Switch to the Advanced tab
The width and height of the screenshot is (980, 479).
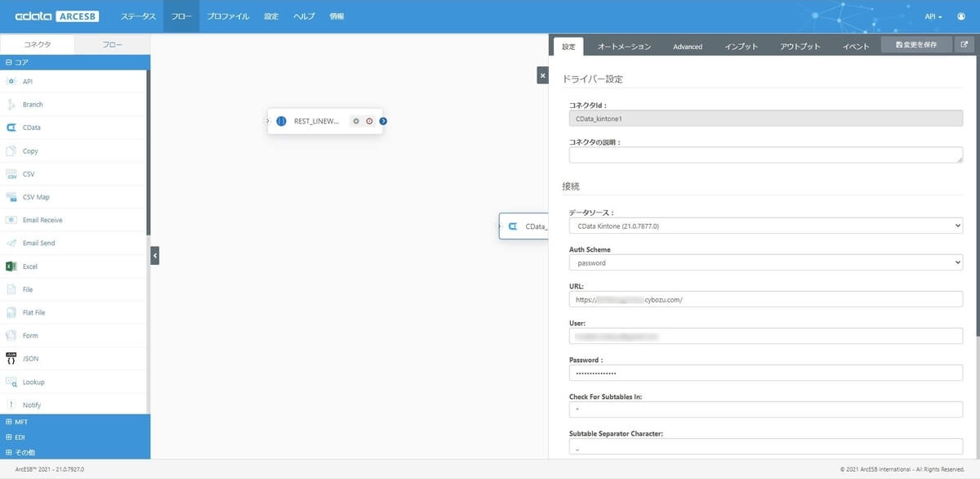688,47
